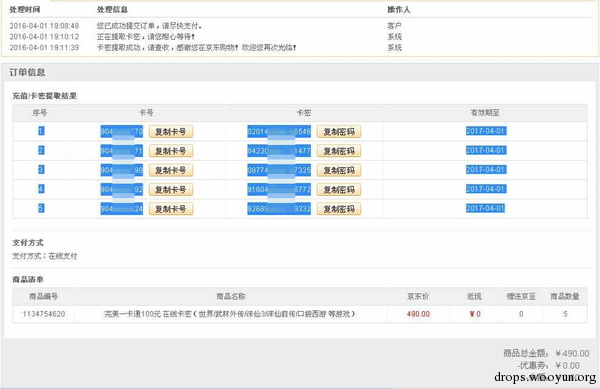Click 支付方式：在线支付 text
Image resolution: width=600 pixels, height=389 pixels.
(45, 256)
